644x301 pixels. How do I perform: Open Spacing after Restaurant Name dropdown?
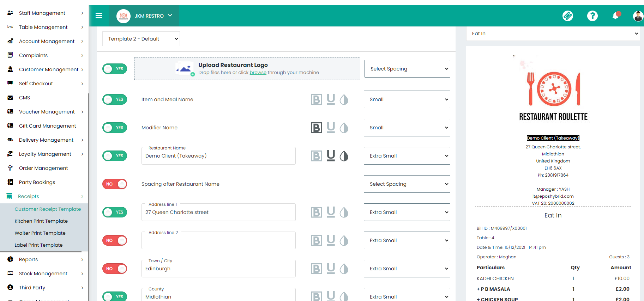pos(407,184)
